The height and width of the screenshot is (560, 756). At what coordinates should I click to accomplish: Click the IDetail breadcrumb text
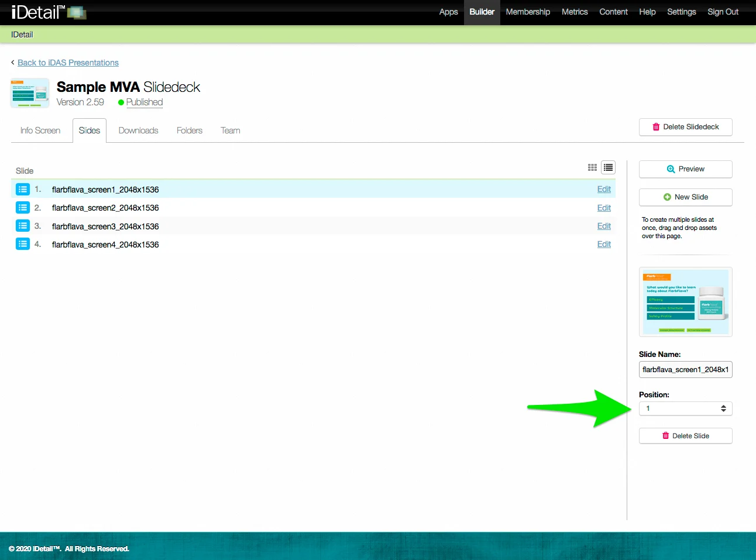tap(22, 35)
